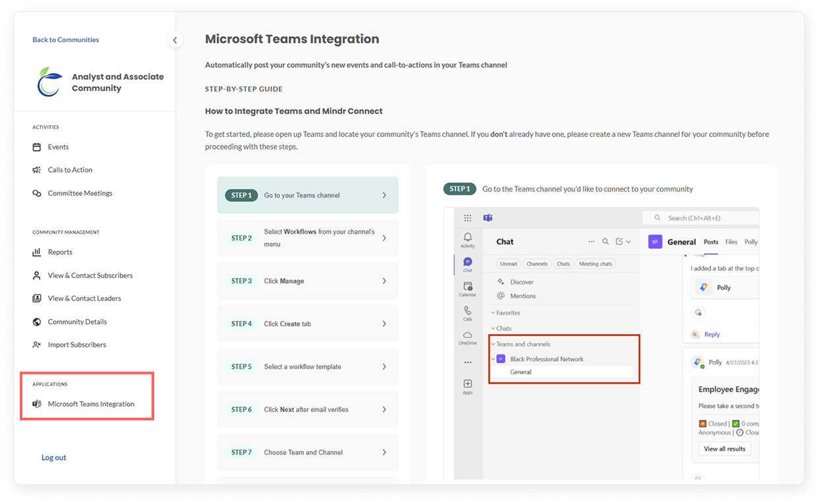Click the Log out link
The height and width of the screenshot is (504, 822).
coord(54,458)
